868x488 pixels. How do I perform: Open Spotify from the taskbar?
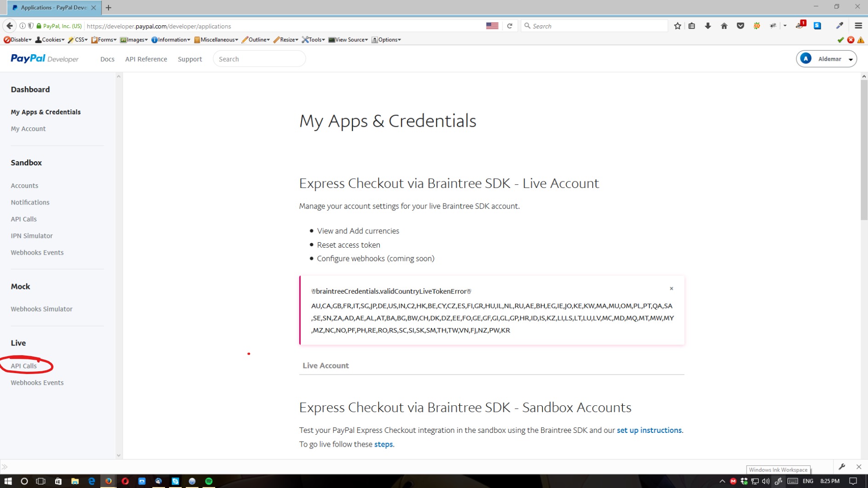(209, 481)
